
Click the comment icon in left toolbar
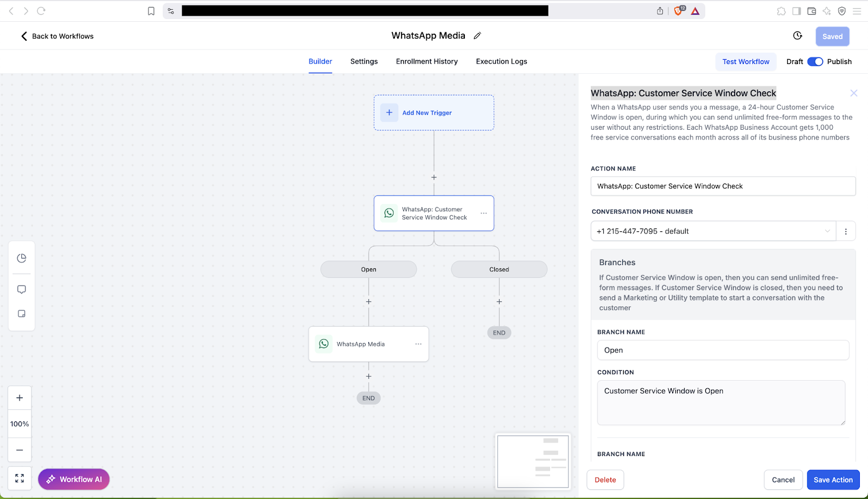[22, 289]
